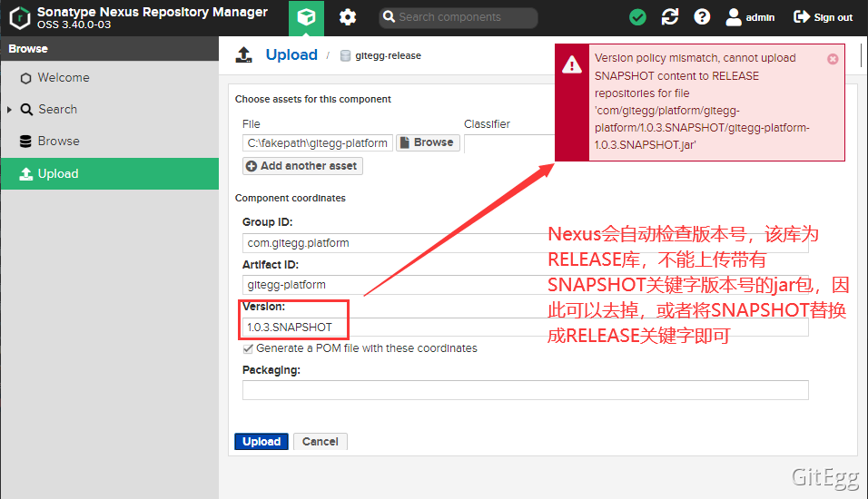Click the magnifier icon in search box
The height and width of the screenshot is (499, 868).
point(390,17)
